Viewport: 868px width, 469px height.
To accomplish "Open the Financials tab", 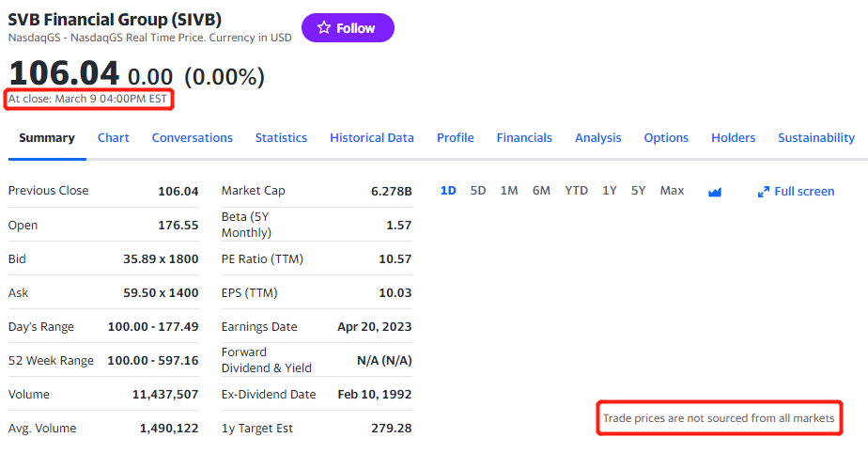I will tap(524, 138).
